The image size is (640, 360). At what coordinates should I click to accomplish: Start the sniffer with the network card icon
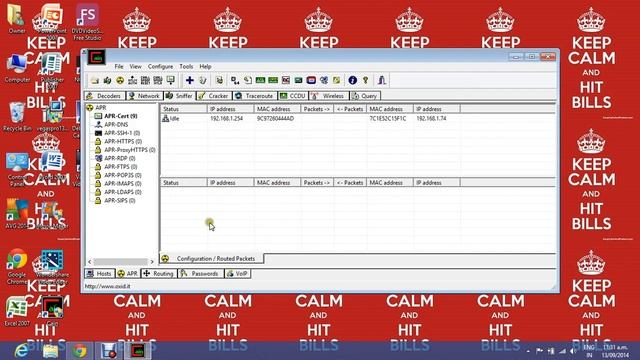107,80
